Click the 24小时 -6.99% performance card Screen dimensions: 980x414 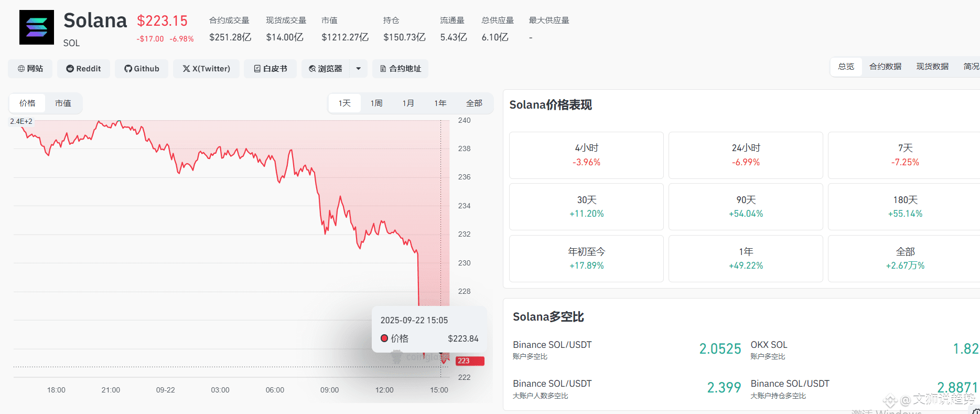click(746, 155)
